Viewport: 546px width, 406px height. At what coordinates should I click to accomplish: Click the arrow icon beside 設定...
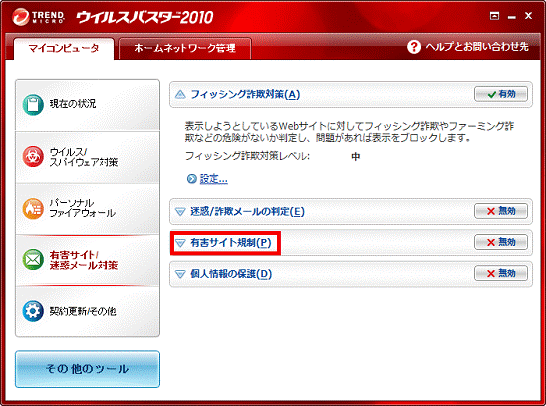[192, 179]
